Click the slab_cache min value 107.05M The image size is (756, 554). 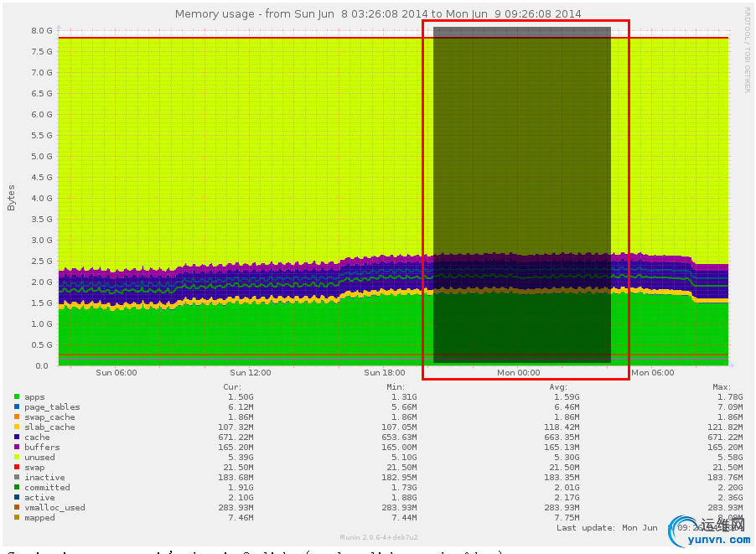pyautogui.click(x=399, y=427)
